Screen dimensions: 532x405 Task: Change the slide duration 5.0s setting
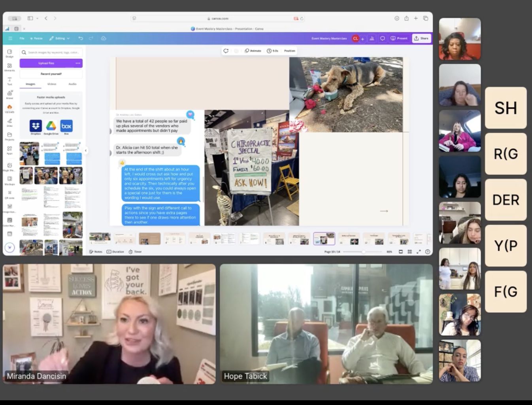click(273, 51)
